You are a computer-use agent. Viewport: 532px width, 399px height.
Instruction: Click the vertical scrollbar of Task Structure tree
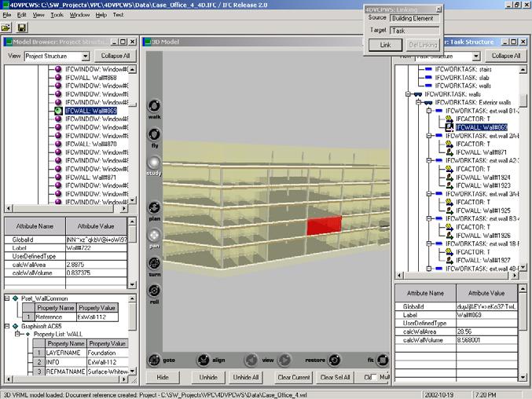[x=523, y=168]
